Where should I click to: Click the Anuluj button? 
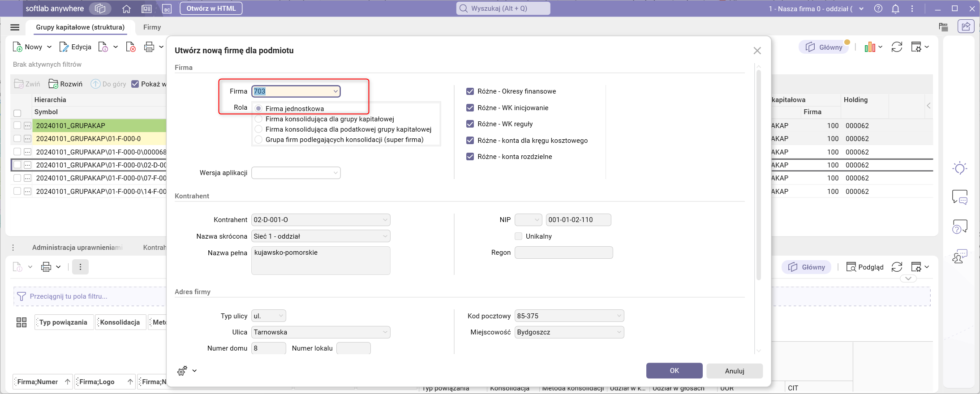click(x=735, y=371)
